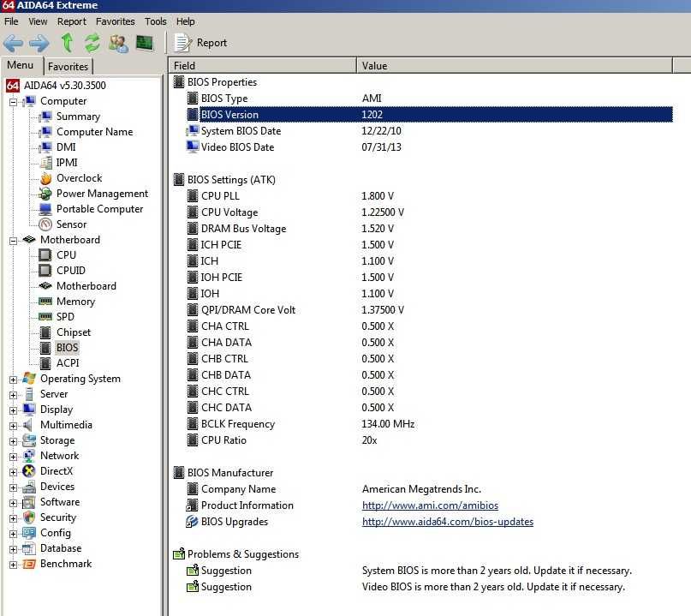Expand the Storage branch

[13, 441]
